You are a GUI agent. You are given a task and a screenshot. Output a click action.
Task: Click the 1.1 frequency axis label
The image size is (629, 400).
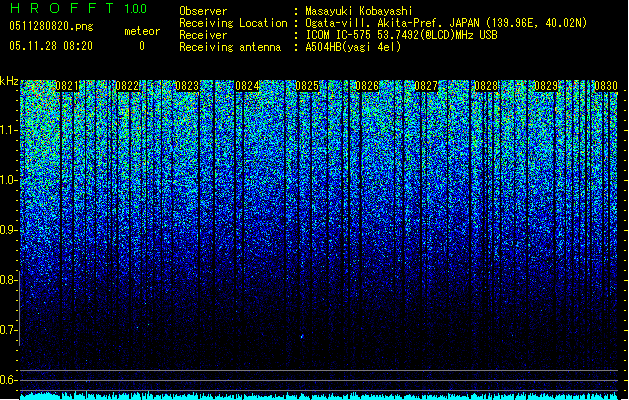(8, 130)
